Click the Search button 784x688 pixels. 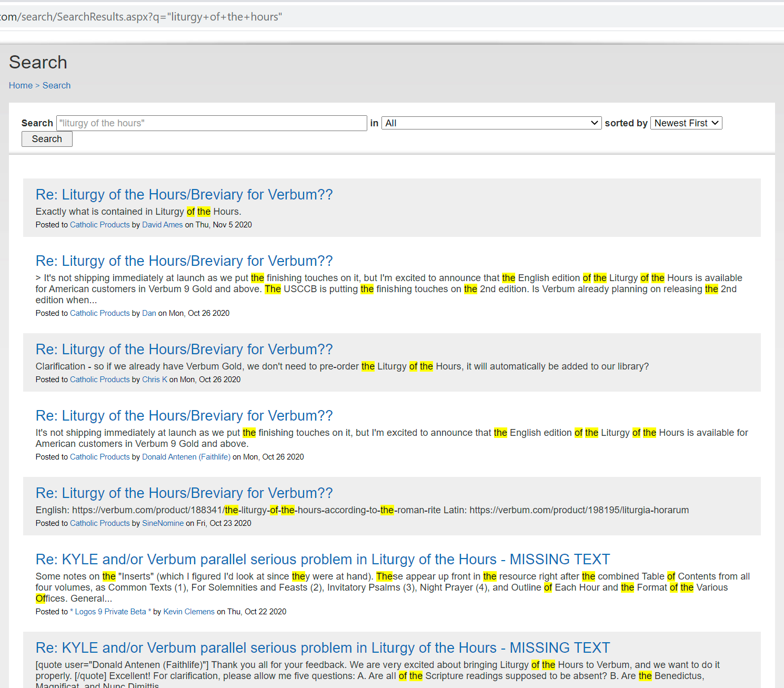click(x=47, y=139)
